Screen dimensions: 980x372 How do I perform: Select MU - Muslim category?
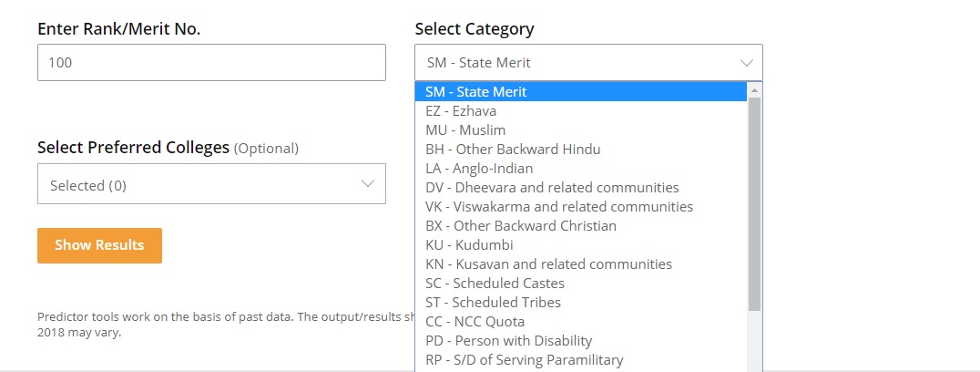click(465, 130)
